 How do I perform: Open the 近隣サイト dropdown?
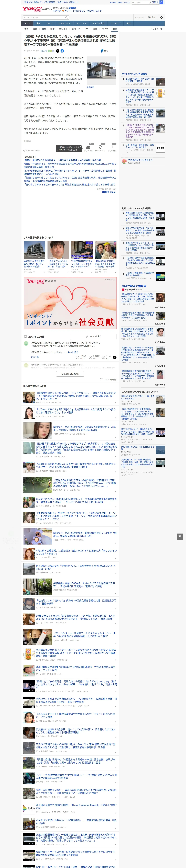[x=155, y=2]
